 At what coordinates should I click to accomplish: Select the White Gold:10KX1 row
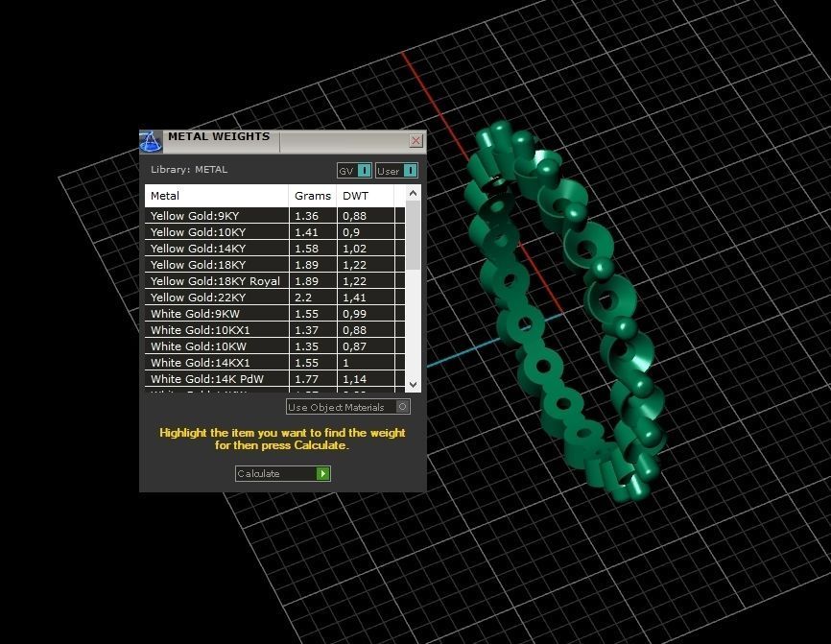tap(274, 330)
